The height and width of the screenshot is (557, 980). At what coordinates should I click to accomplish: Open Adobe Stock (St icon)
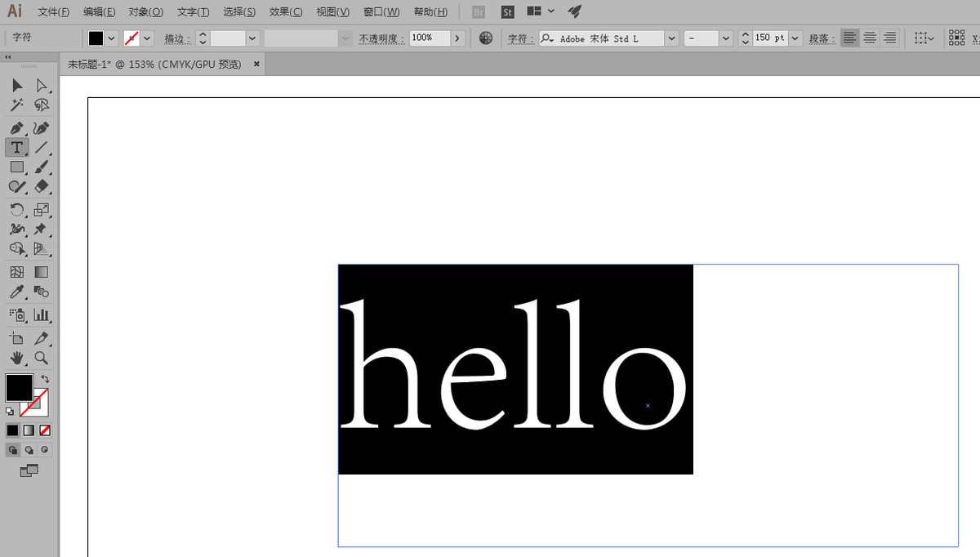pyautogui.click(x=507, y=12)
